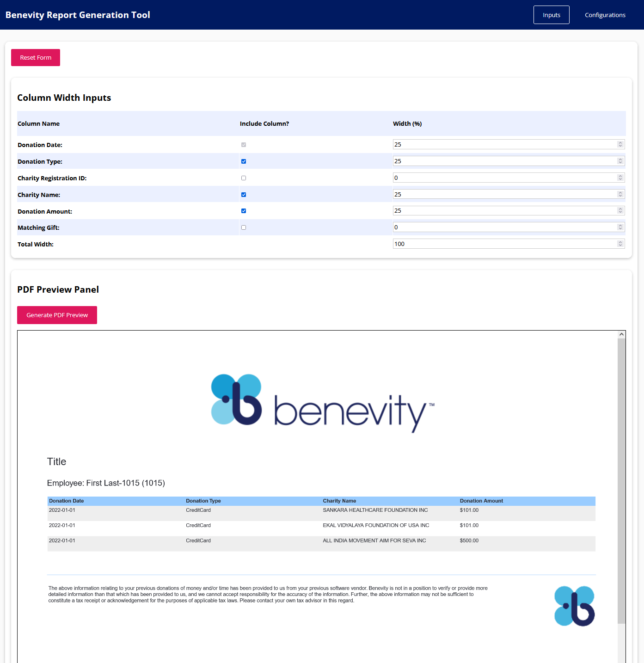Image resolution: width=644 pixels, height=663 pixels.
Task: Open the Inputs tab
Action: tap(551, 15)
